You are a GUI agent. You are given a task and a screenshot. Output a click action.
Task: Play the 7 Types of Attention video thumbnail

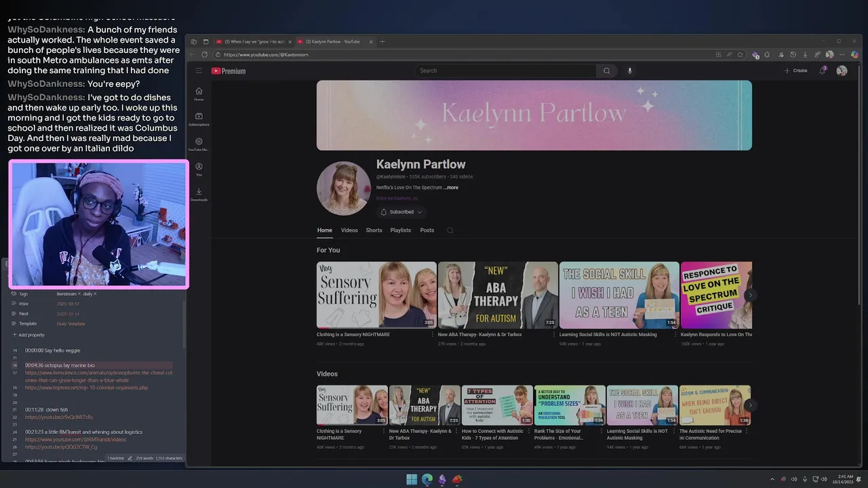tap(497, 405)
